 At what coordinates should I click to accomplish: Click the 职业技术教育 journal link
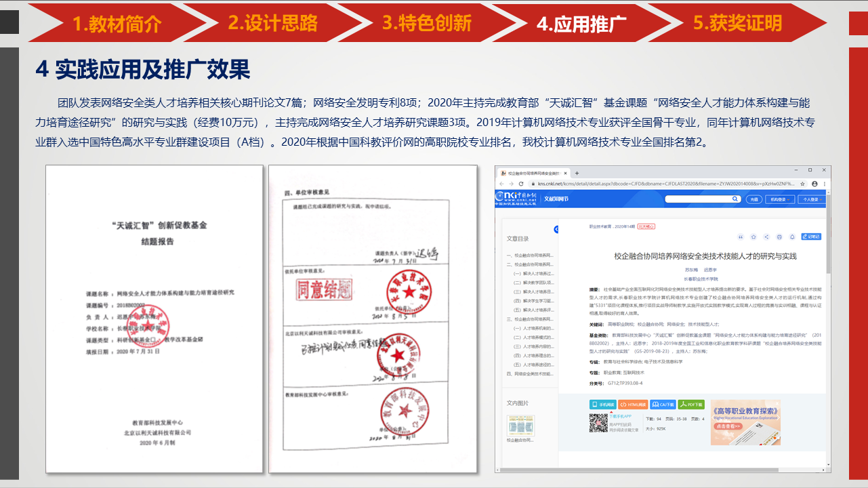pos(600,226)
